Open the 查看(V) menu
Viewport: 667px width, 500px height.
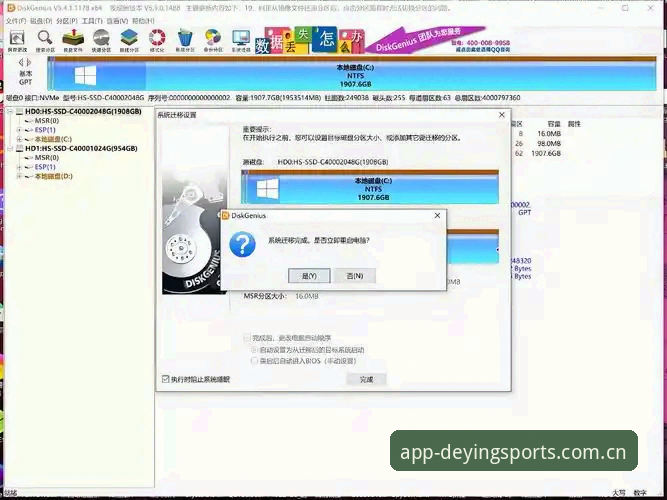click(117, 21)
